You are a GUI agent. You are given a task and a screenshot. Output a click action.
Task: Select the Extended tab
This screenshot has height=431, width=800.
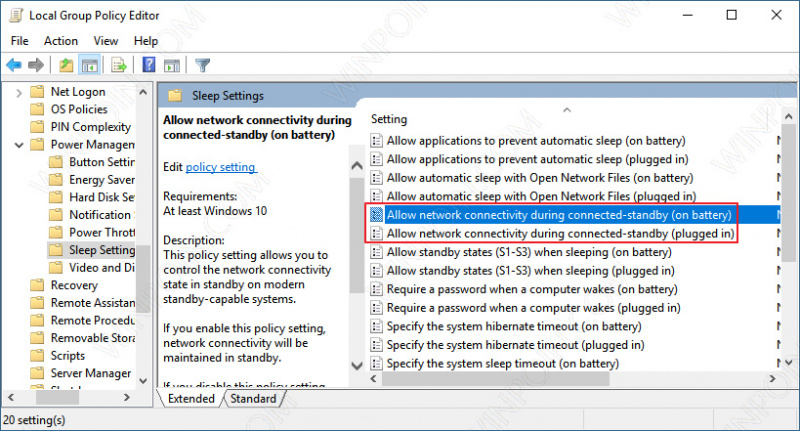190,398
